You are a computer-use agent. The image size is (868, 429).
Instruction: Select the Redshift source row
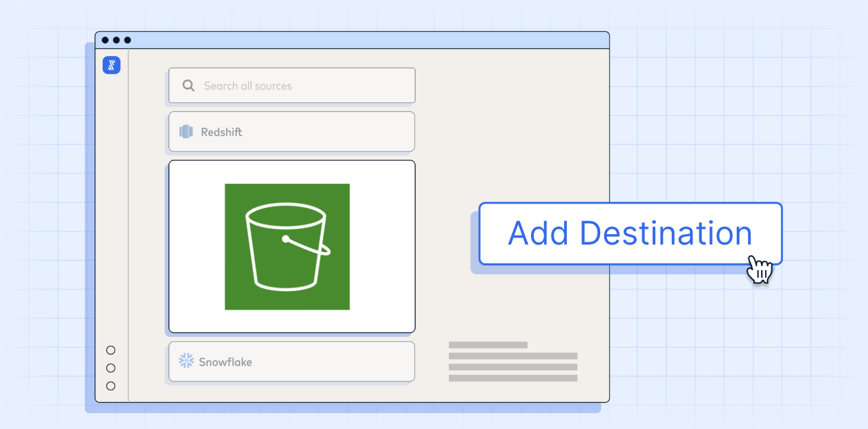(292, 131)
